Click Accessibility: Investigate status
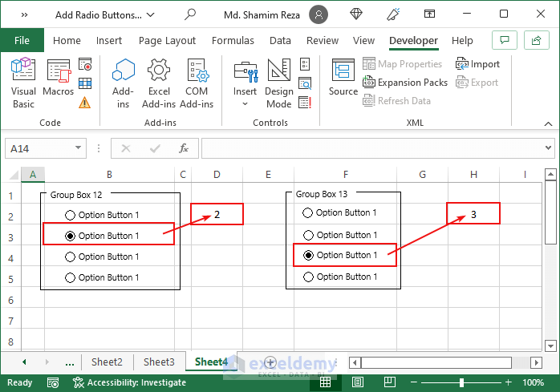The height and width of the screenshot is (392, 560). pos(129,382)
